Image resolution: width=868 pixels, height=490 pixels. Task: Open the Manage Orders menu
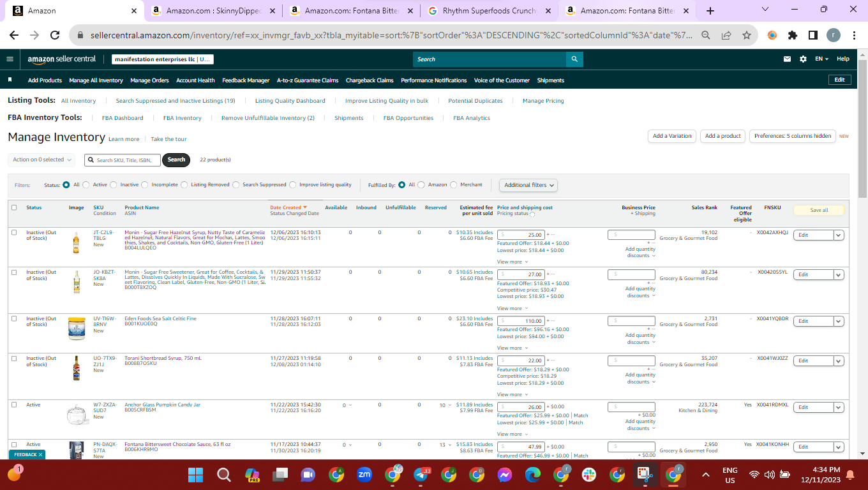[x=149, y=80]
